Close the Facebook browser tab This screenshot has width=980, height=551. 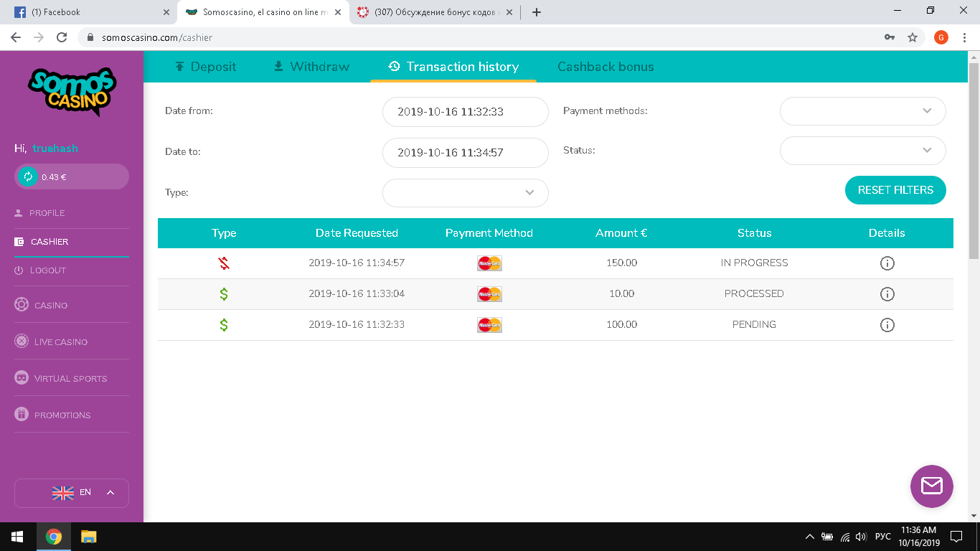click(166, 12)
